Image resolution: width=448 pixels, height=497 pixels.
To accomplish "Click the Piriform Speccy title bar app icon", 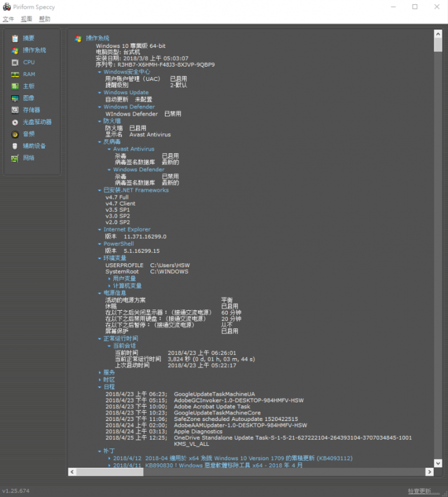I will coord(7,7).
